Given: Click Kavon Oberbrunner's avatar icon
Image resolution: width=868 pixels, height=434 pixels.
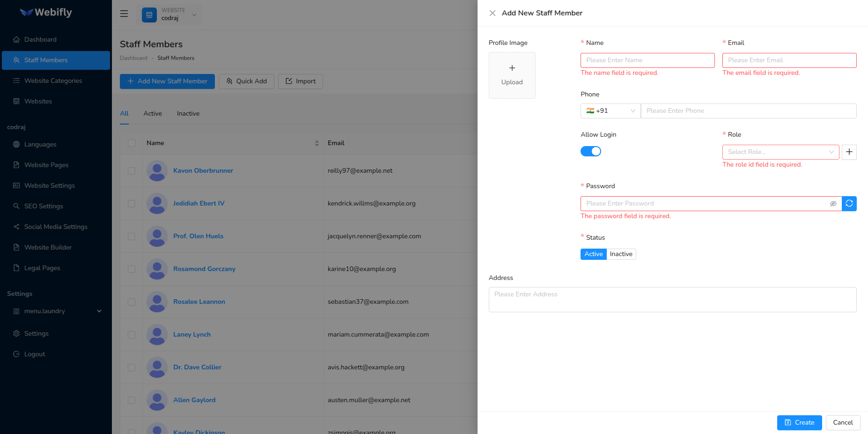Looking at the screenshot, I should pyautogui.click(x=157, y=171).
